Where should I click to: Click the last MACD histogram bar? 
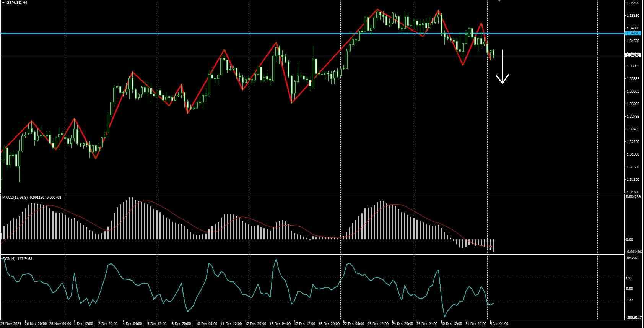click(x=494, y=245)
